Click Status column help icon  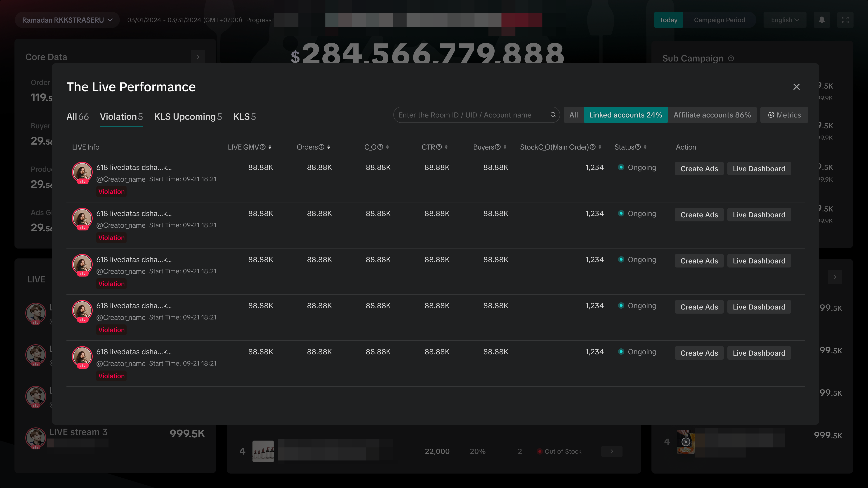coord(638,147)
